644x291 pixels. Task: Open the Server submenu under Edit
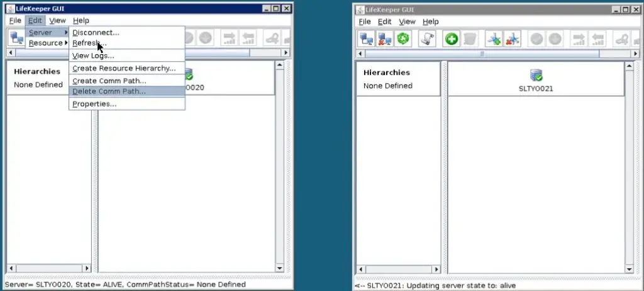(47, 33)
